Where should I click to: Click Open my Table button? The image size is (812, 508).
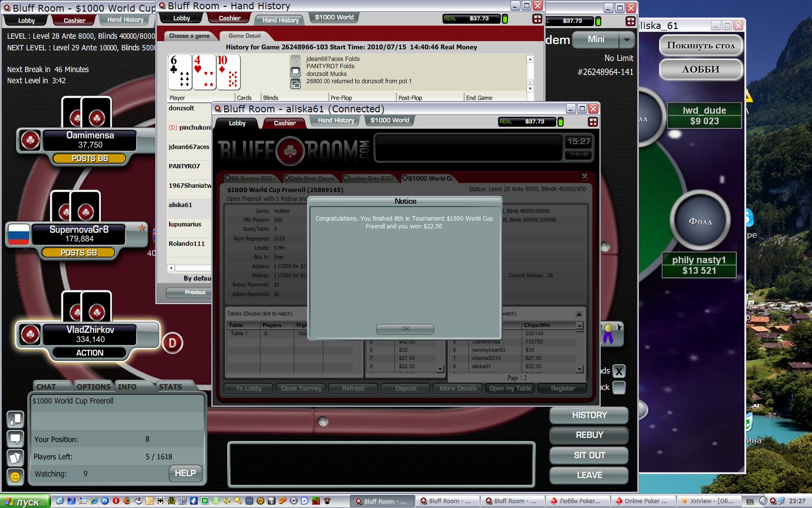coord(510,388)
